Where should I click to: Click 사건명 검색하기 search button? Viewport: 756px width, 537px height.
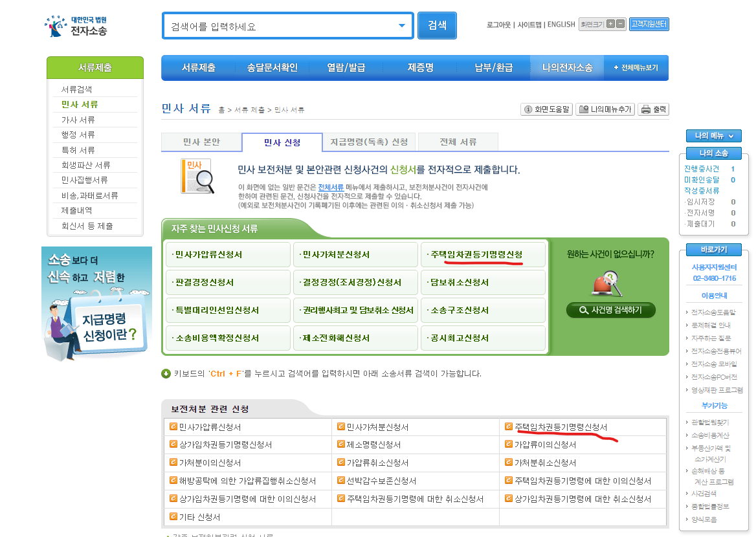coord(611,310)
